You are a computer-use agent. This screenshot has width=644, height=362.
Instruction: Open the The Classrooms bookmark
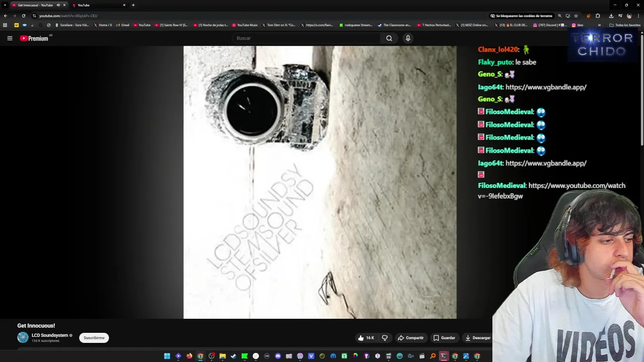pos(394,25)
